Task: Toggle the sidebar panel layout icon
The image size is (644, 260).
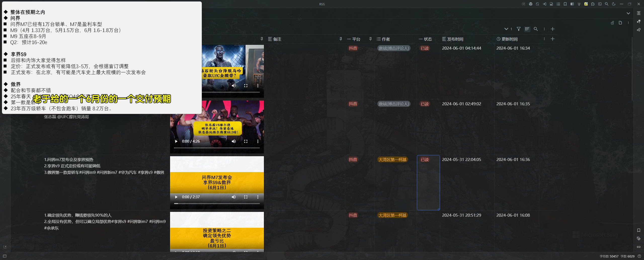Action: click(572, 4)
